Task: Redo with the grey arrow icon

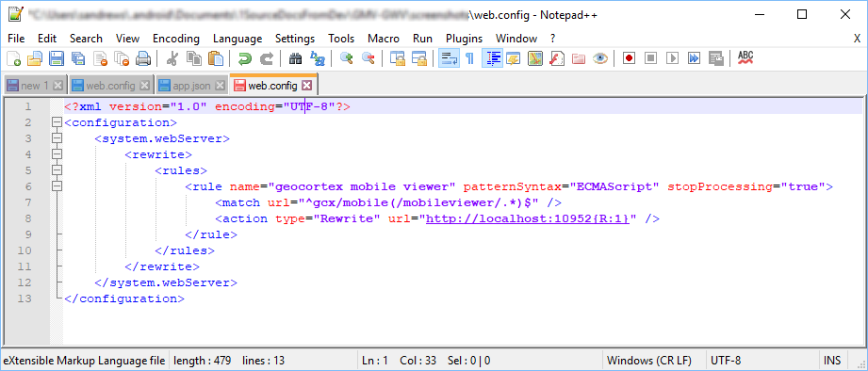Action: (x=267, y=57)
